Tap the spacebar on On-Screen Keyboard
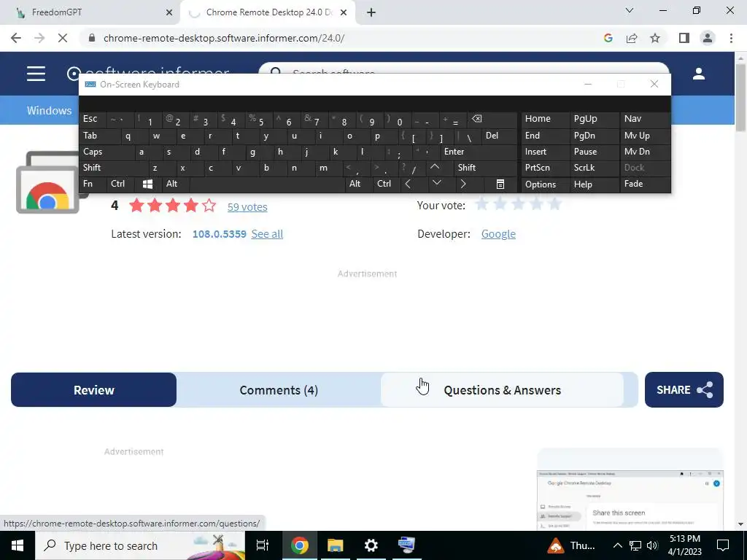Screen dimensions: 747x560 267,184
